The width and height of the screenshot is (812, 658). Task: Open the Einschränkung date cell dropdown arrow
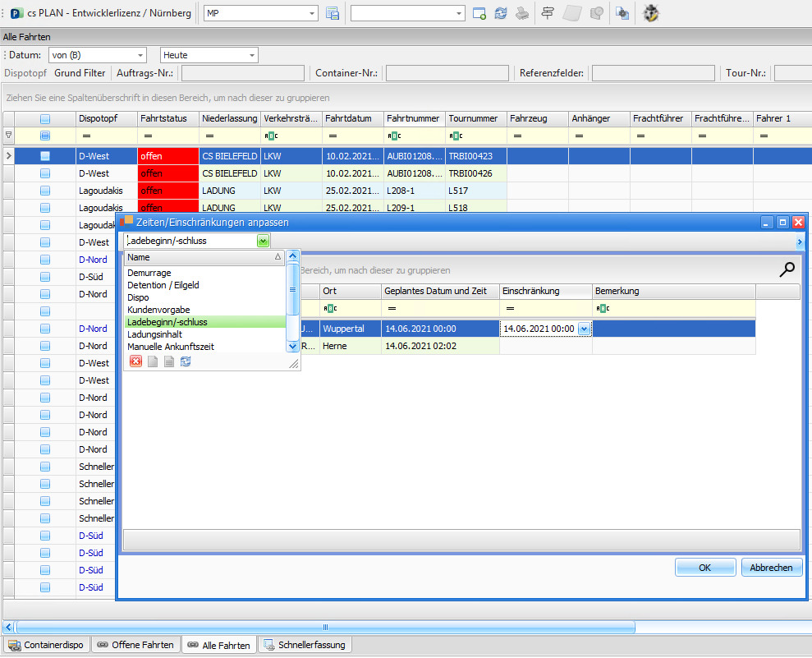(x=584, y=329)
